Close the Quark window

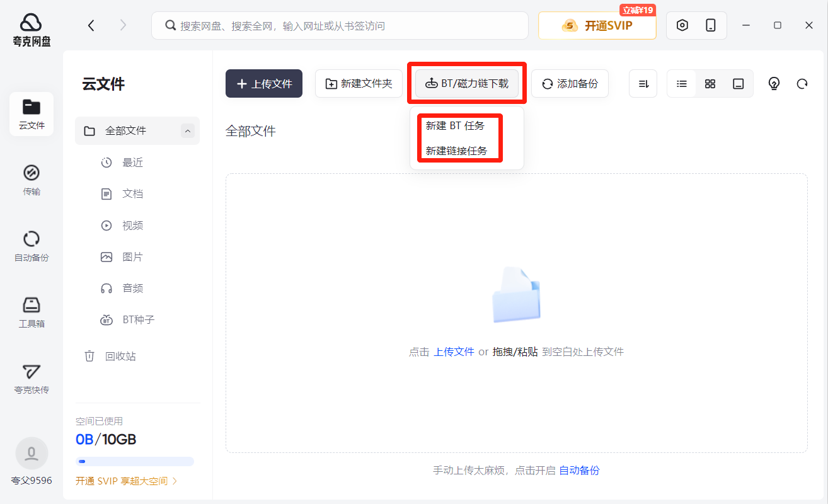(x=809, y=25)
